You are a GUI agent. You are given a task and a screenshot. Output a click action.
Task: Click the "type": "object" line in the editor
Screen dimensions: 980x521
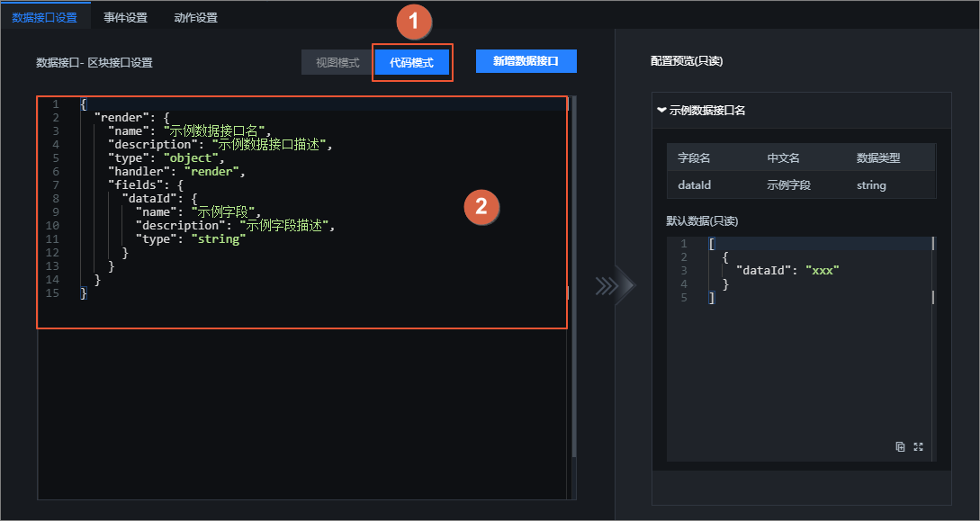pos(166,158)
